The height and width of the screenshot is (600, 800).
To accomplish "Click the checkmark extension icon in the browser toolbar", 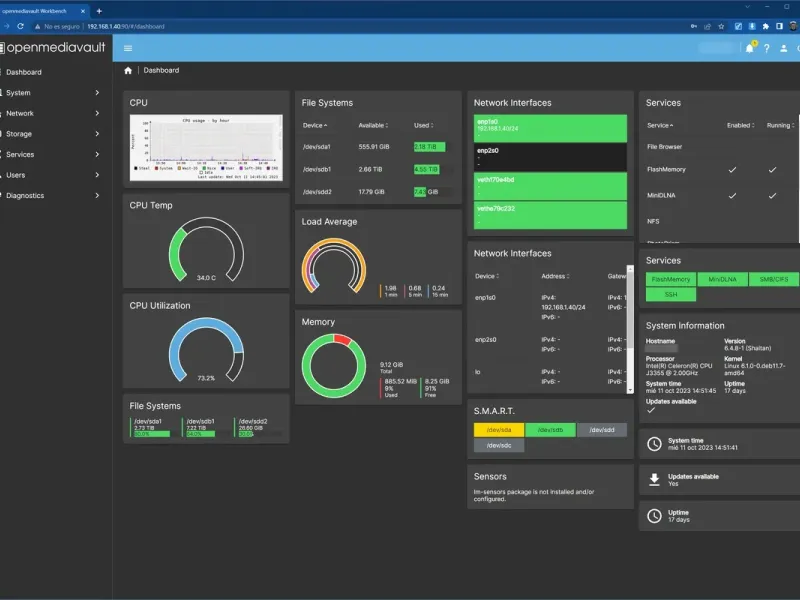I will (x=738, y=26).
